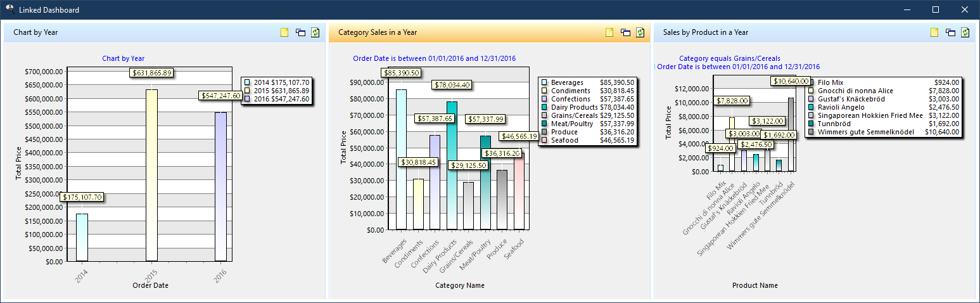The image size is (980, 303).
Task: Click the Wimmers gute Semmelknödel product bar
Action: [x=791, y=134]
